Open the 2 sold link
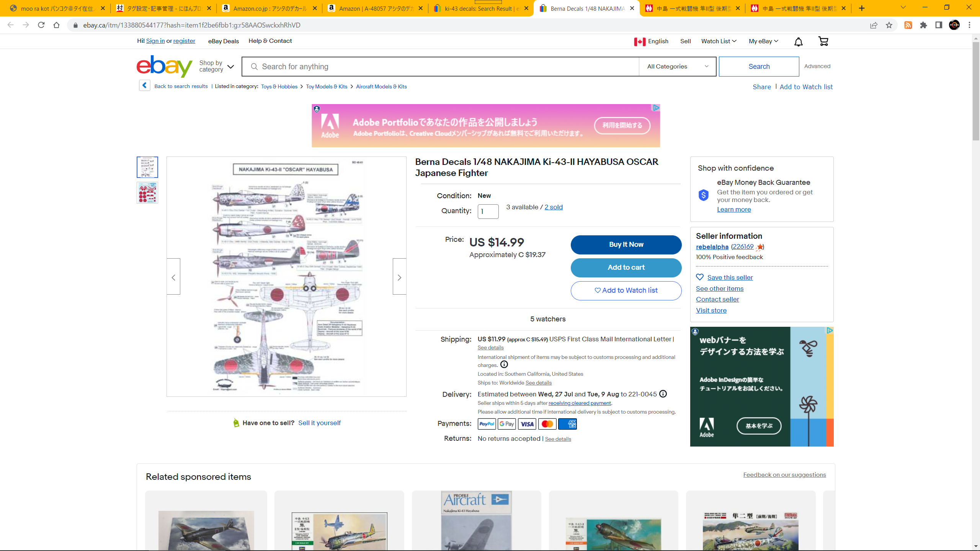The height and width of the screenshot is (551, 980). tap(554, 207)
